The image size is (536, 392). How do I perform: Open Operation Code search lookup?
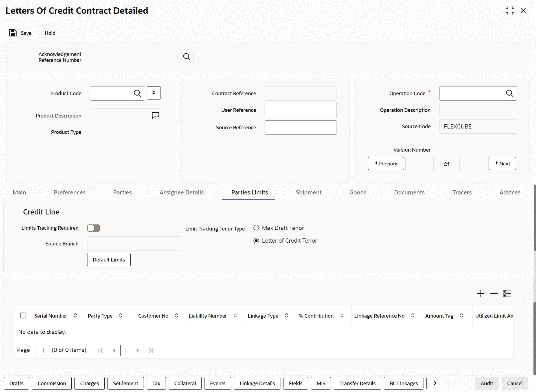[x=509, y=93]
